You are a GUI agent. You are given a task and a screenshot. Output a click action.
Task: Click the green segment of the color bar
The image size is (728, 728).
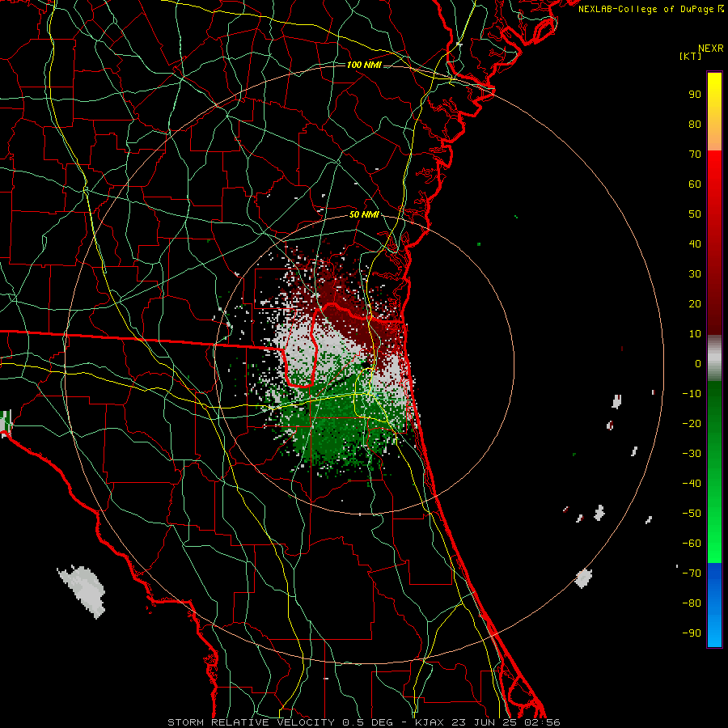click(x=714, y=472)
